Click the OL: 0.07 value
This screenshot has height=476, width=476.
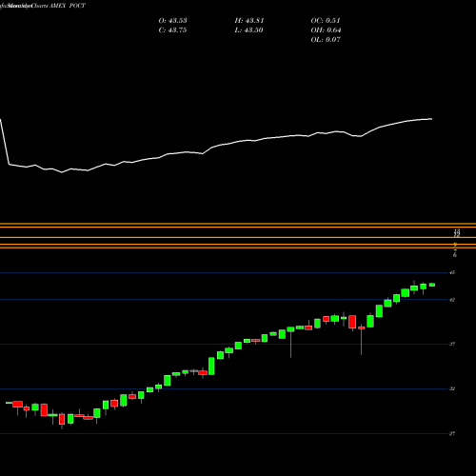(x=326, y=40)
